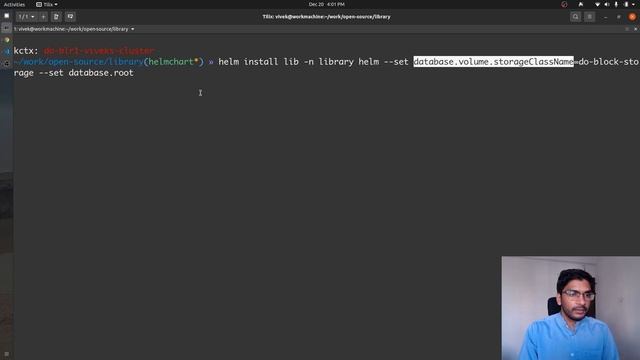The width and height of the screenshot is (640, 360).
Task: Open the clock and calendar panel
Action: (x=327, y=4)
